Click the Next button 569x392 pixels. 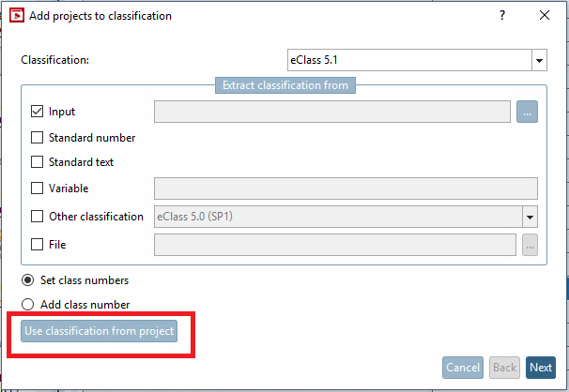coord(541,368)
